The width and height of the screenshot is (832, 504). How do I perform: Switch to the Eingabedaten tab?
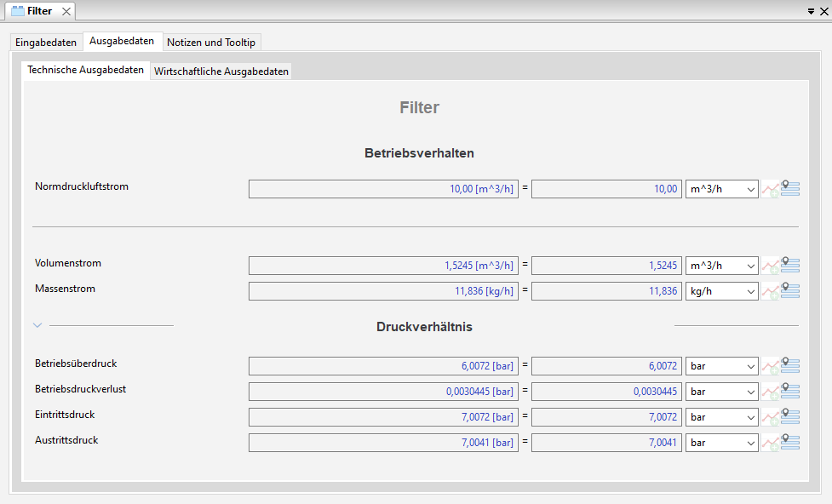pos(46,43)
